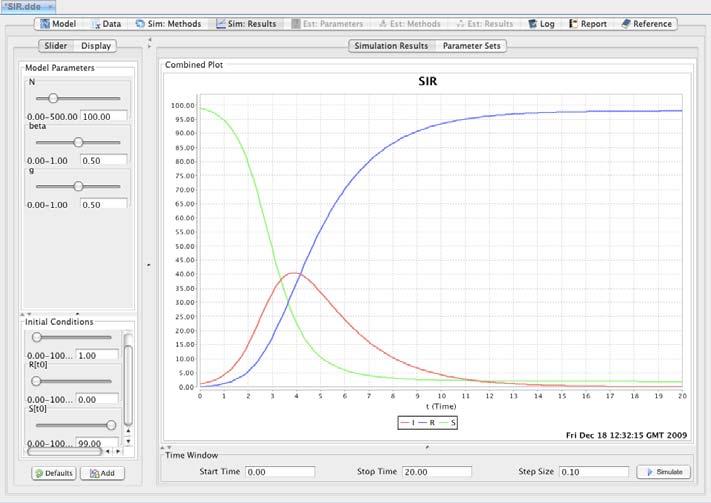Select the Slider sub-tab
Screen dimensions: 711x503
click(55, 46)
